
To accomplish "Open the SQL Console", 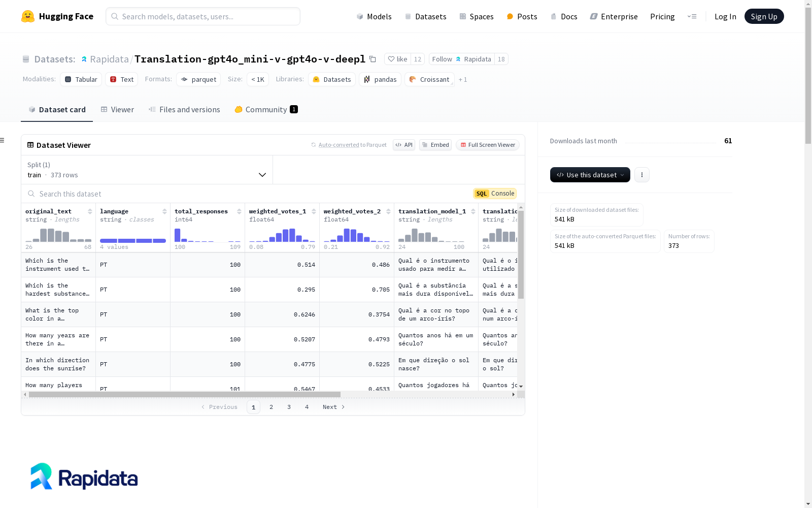I will pyautogui.click(x=495, y=194).
